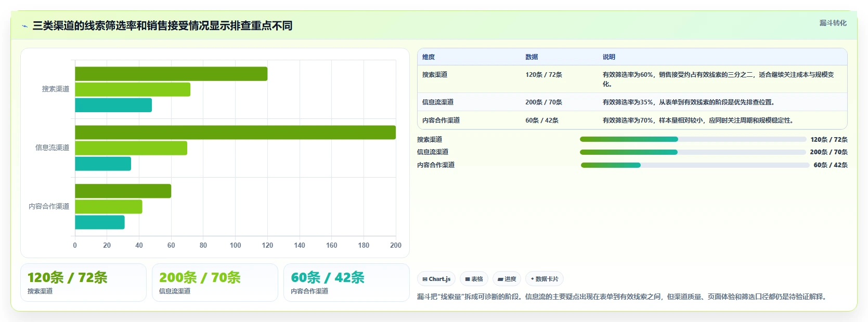Click the large 200条 / 70条 stat card
Screen dimensions: 868x322
tap(215, 283)
